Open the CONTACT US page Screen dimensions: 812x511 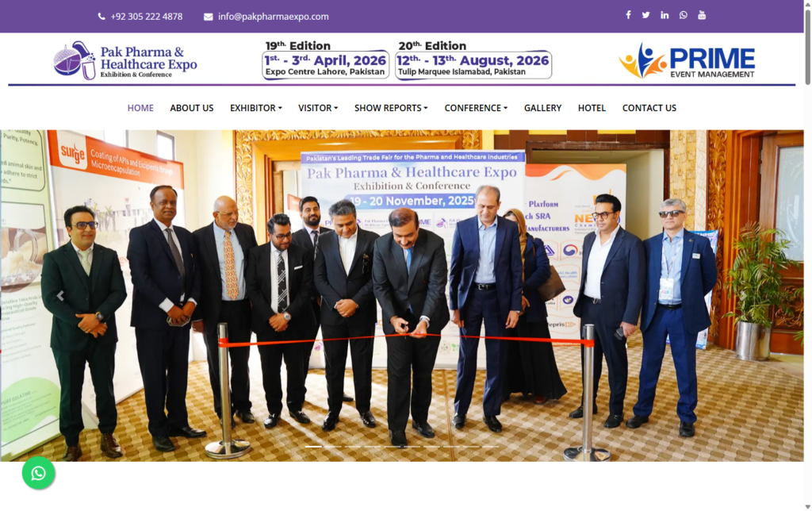(x=649, y=108)
